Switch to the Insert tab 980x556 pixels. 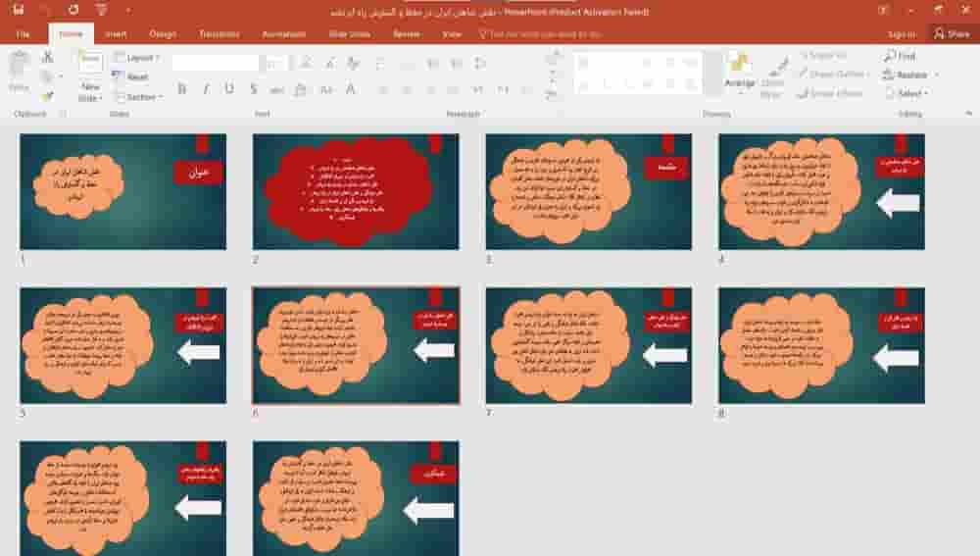[116, 33]
